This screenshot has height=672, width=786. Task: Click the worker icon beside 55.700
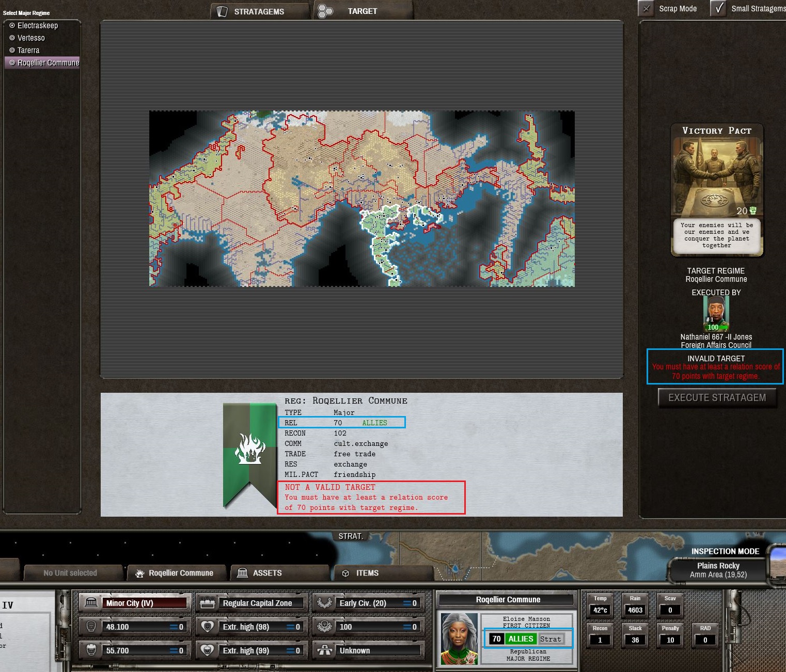click(x=91, y=650)
